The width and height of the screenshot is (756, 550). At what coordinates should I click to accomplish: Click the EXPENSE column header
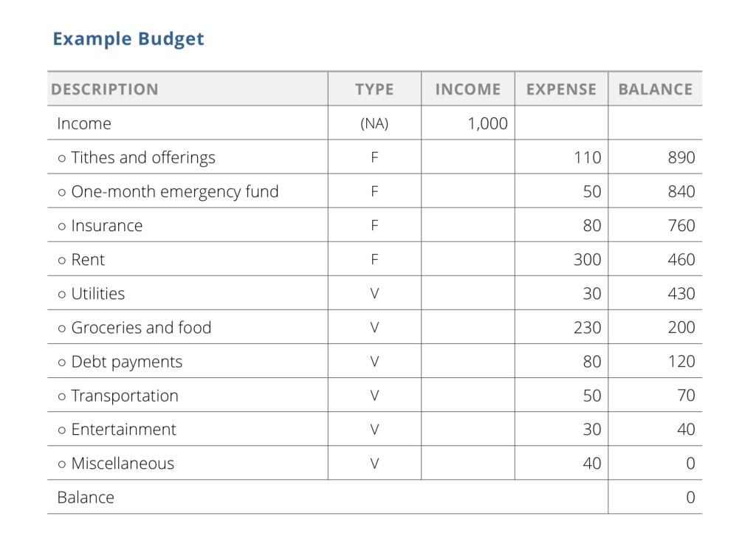click(561, 89)
